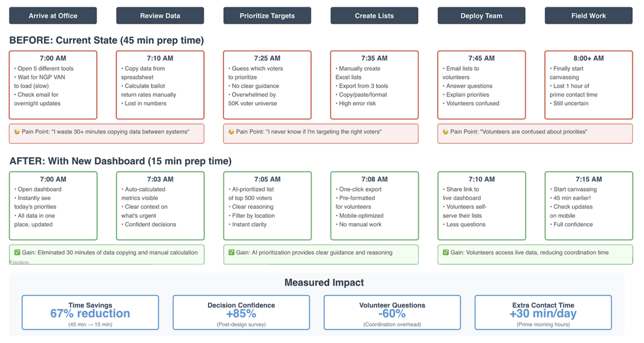
Task: Click the green checkmark beside AI prioritization gain
Action: [231, 252]
